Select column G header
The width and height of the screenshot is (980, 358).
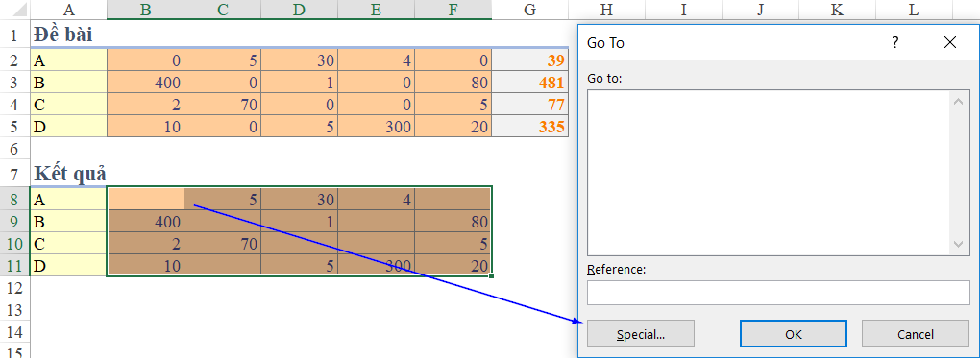[x=530, y=10]
